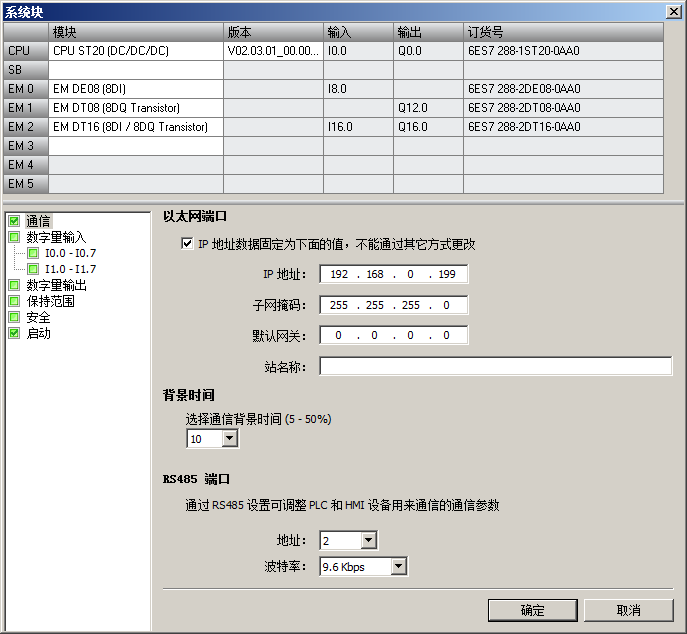Click the green box icon beside 数字量输出
Image resolution: width=687 pixels, height=634 pixels.
click(14, 285)
